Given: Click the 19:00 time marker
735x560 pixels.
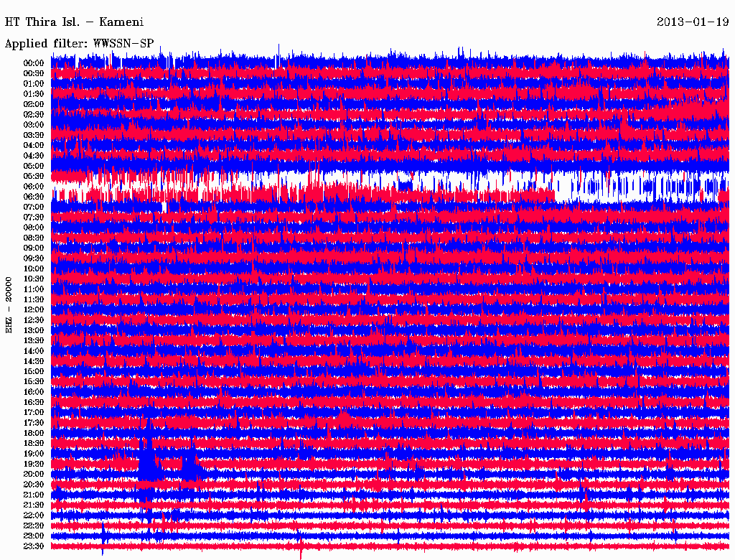Looking at the screenshot, I should (34, 454).
